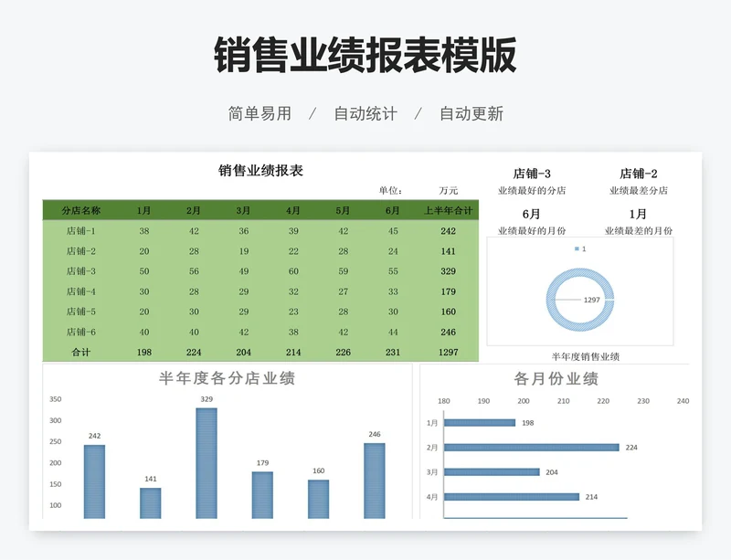Select 店铺-3 May value 59

point(344,271)
